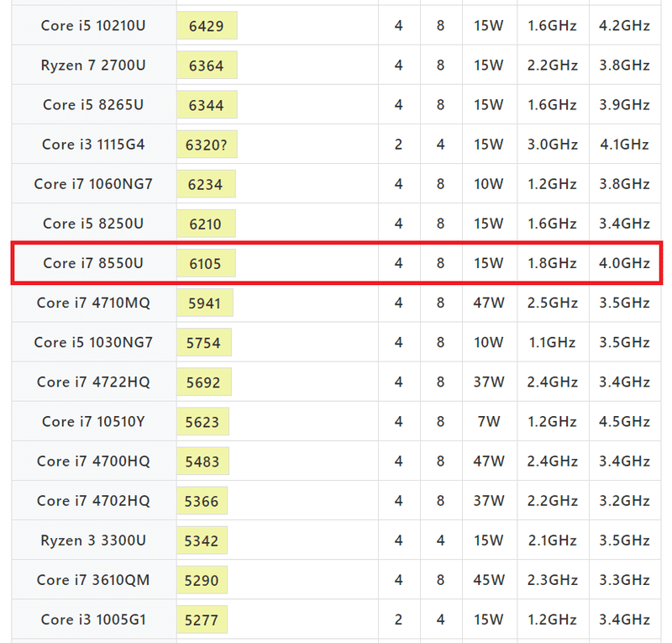Click the 10W TDP in Core i7 1060NG7 row
This screenshot has width=672, height=643.
tap(489, 184)
